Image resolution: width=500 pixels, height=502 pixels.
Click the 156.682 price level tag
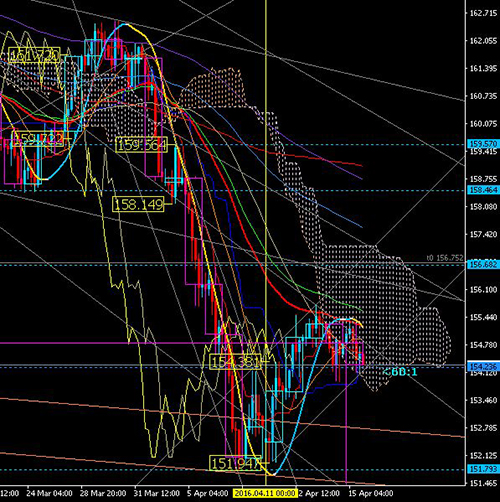[483, 265]
